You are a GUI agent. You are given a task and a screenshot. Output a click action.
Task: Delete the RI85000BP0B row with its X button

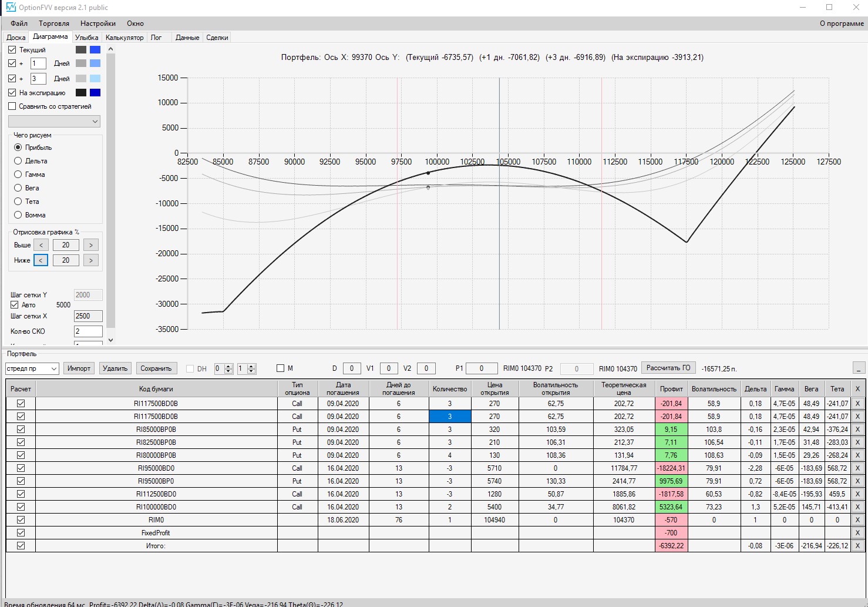click(x=857, y=430)
